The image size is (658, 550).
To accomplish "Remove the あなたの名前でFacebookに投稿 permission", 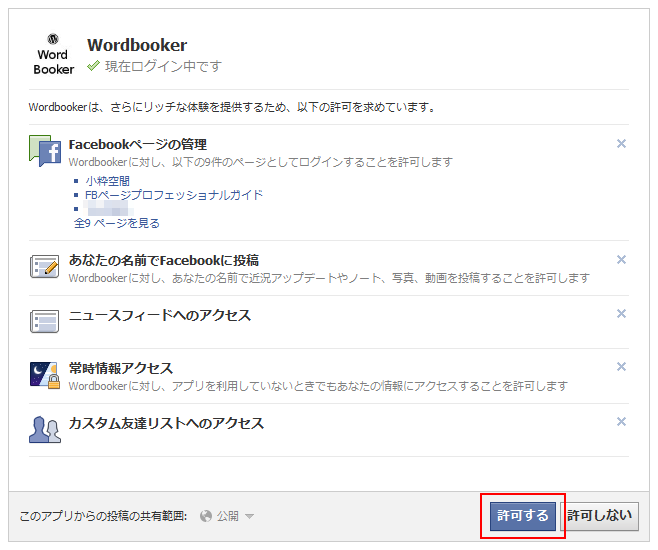I will [621, 260].
